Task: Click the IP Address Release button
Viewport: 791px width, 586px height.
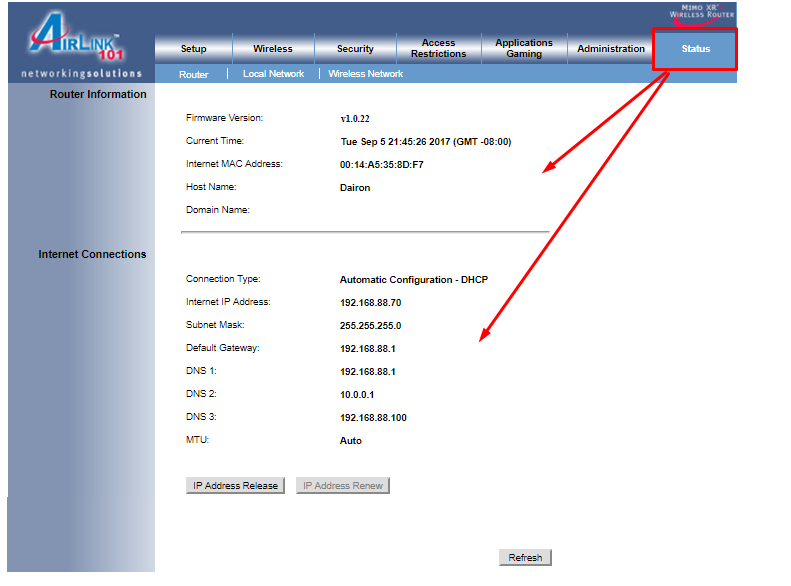Action: coord(235,486)
